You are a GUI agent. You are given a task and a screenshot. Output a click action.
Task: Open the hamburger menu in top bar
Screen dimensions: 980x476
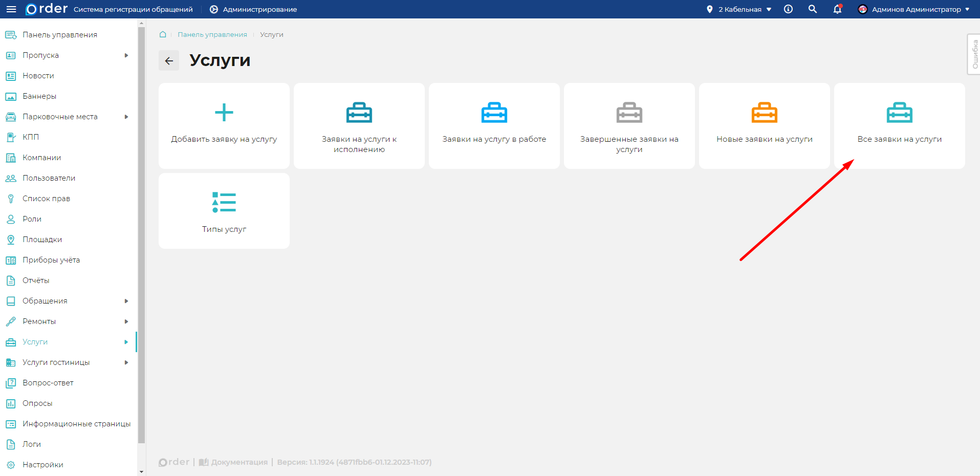point(11,9)
